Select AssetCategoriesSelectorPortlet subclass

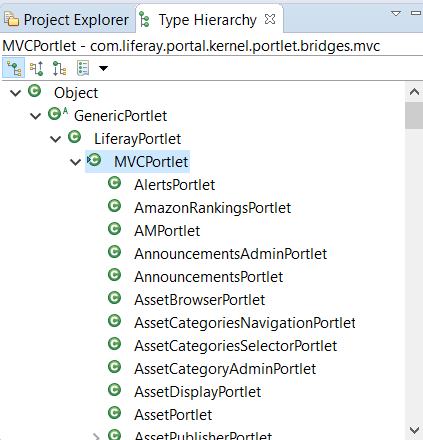(x=235, y=346)
